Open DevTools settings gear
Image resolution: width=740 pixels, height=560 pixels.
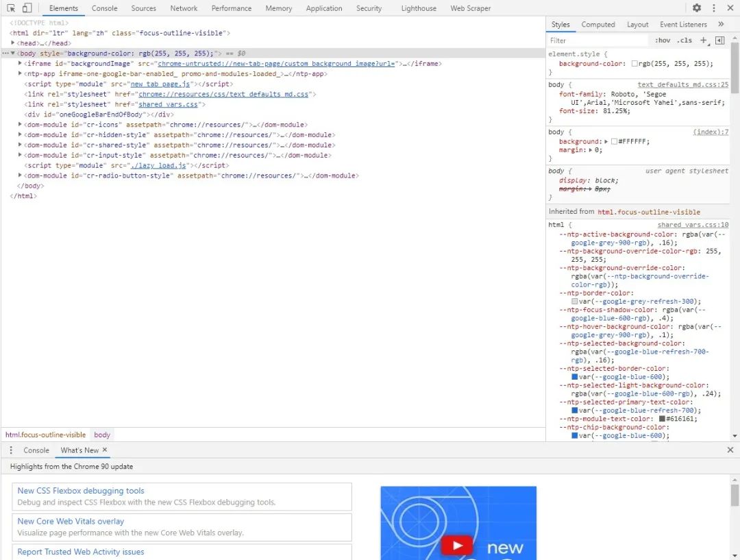[697, 8]
